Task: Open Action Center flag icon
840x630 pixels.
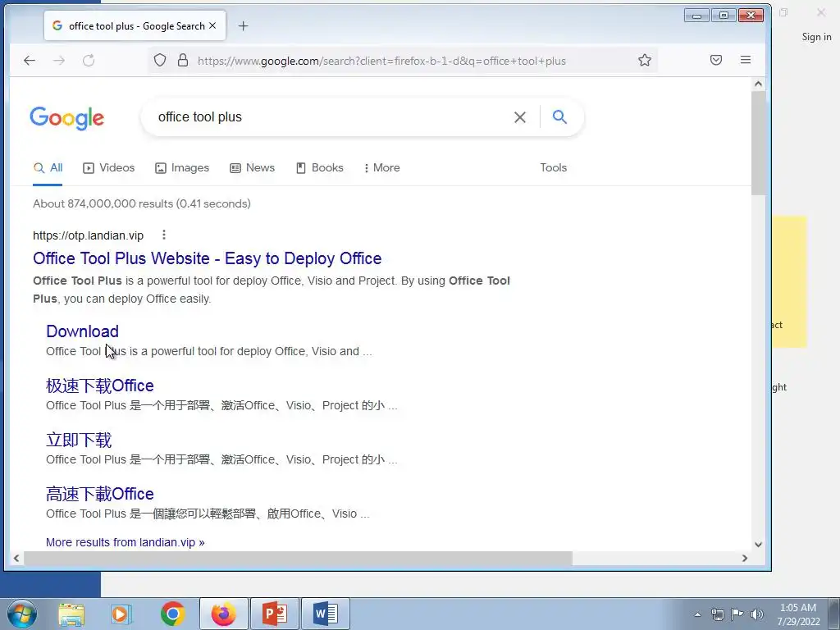Action: [x=737, y=614]
